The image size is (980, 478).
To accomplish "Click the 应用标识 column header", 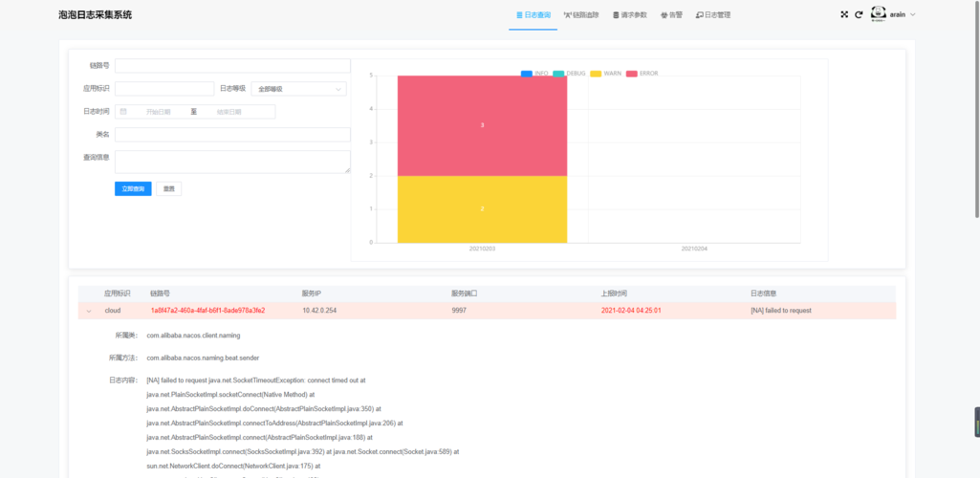I will click(x=116, y=293).
